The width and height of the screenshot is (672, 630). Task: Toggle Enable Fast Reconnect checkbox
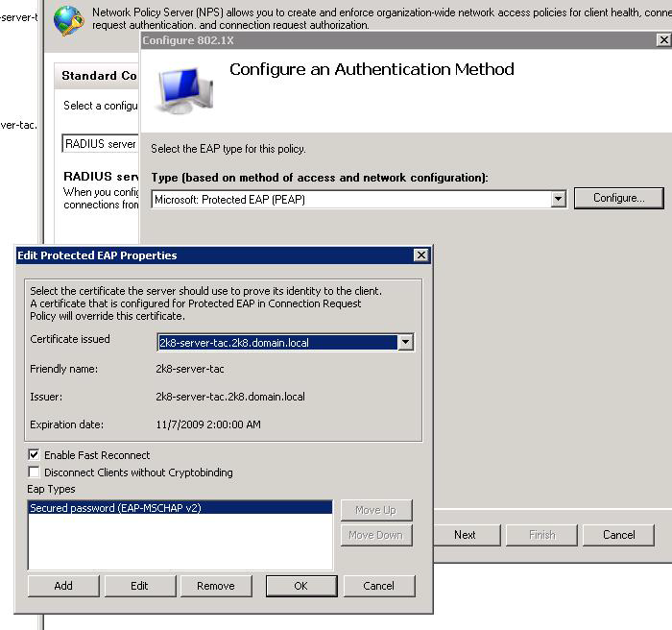tap(34, 454)
